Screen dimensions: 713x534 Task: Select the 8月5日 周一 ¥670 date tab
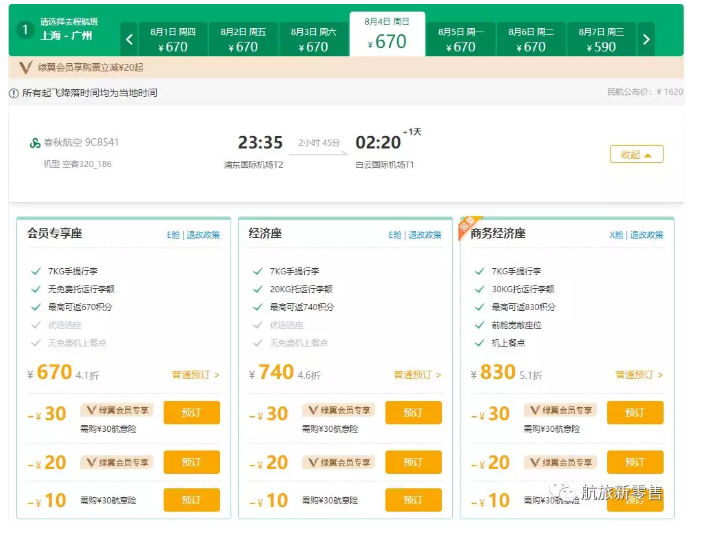(x=461, y=39)
